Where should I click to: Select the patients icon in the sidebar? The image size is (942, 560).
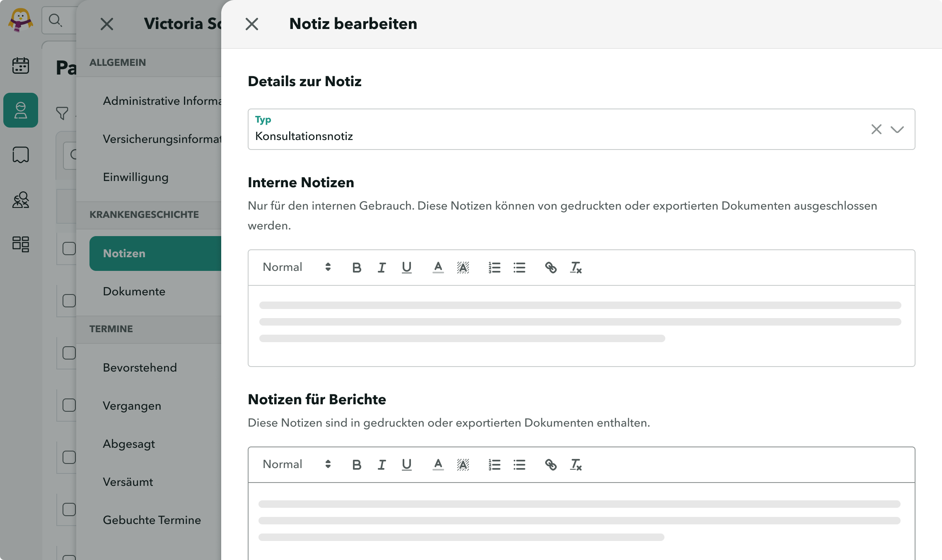pos(20,110)
